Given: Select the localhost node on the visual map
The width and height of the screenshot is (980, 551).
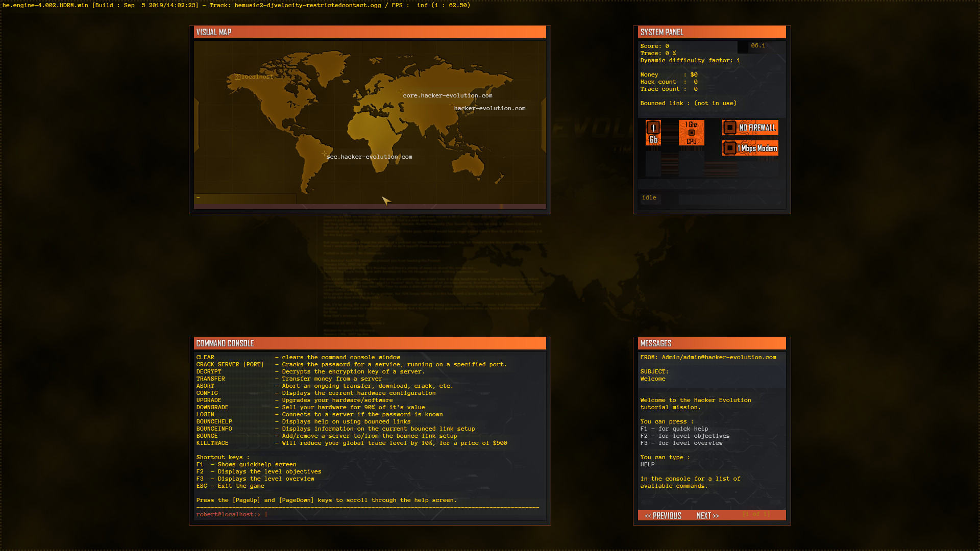Looking at the screenshot, I should [238, 77].
